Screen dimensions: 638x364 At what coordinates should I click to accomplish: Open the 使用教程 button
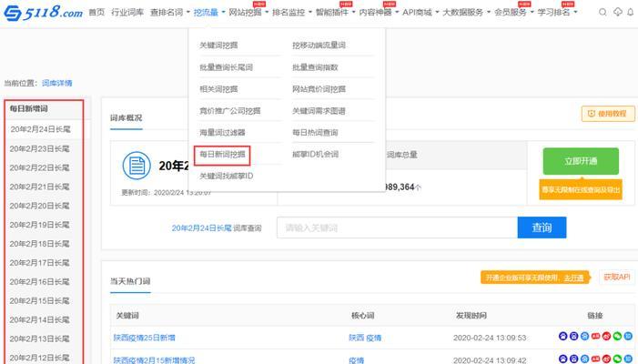tap(608, 114)
